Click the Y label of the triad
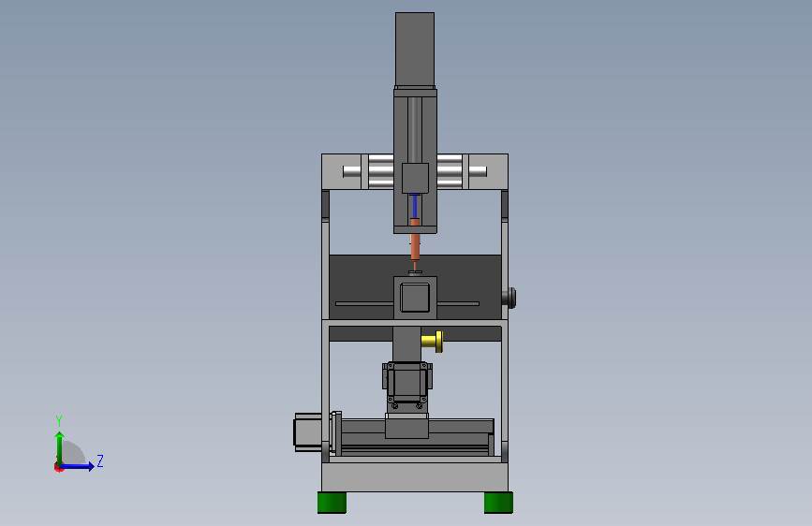Screen dimensions: 812x526 point(59,420)
